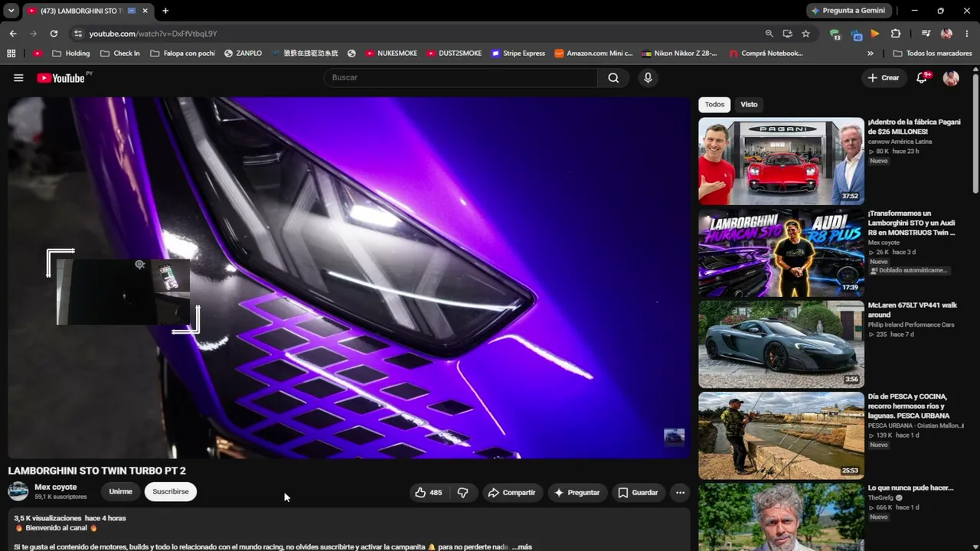Open the Chrome profile avatar in toolbar

pos(947,34)
